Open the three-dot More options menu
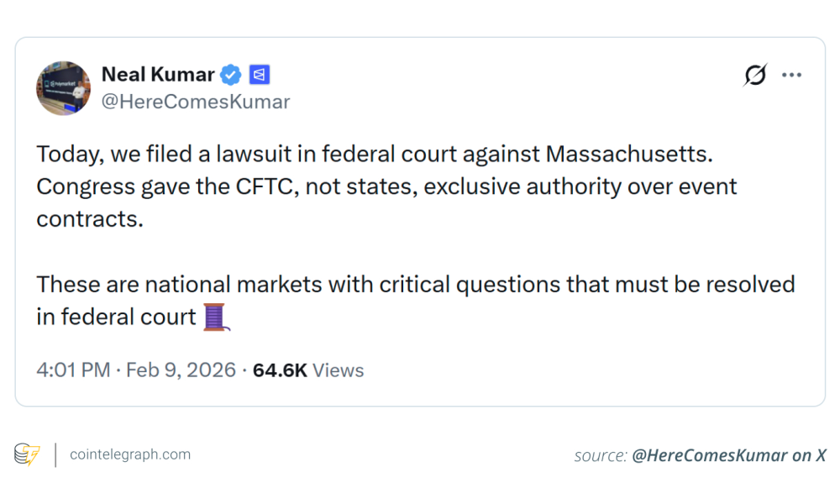 click(x=791, y=75)
